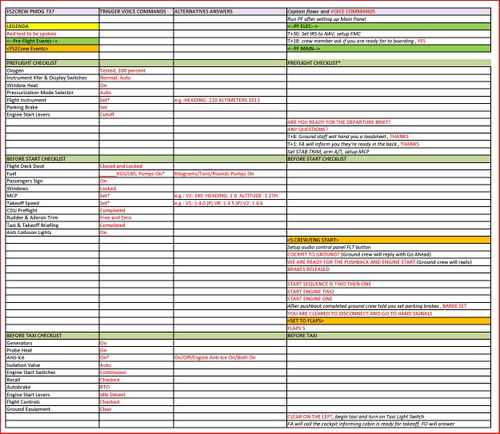Click the orange "<FS2Crew Events>" legend cell
Image resolution: width=500 pixels, height=434 pixels.
pyautogui.click(x=52, y=48)
